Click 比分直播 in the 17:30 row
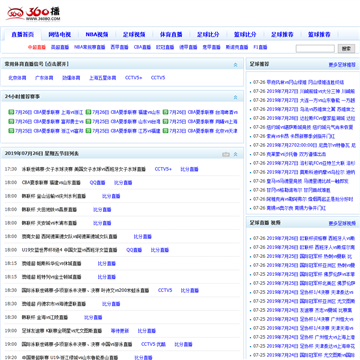Image resolution: width=360 pixels, height=360 pixels. (189, 169)
